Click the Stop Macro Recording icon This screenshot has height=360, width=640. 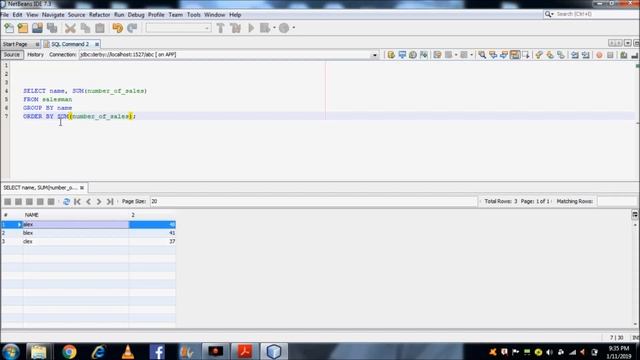(610, 55)
